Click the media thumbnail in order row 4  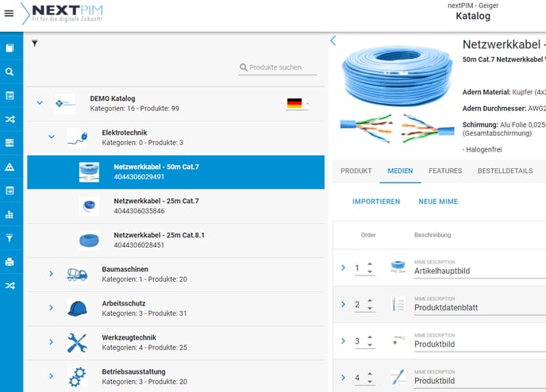pos(398,377)
